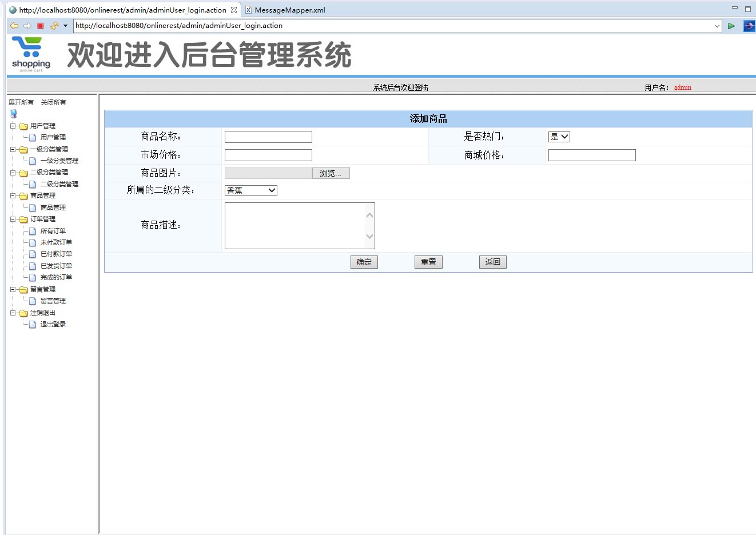The width and height of the screenshot is (756, 535).
Task: Click the 退出登录 document icon
Action: [31, 324]
